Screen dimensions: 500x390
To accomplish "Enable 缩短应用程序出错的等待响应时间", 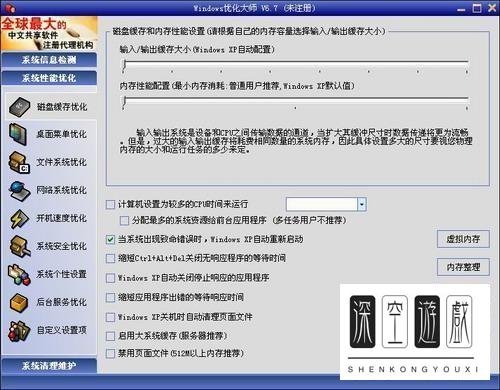I will (110, 297).
